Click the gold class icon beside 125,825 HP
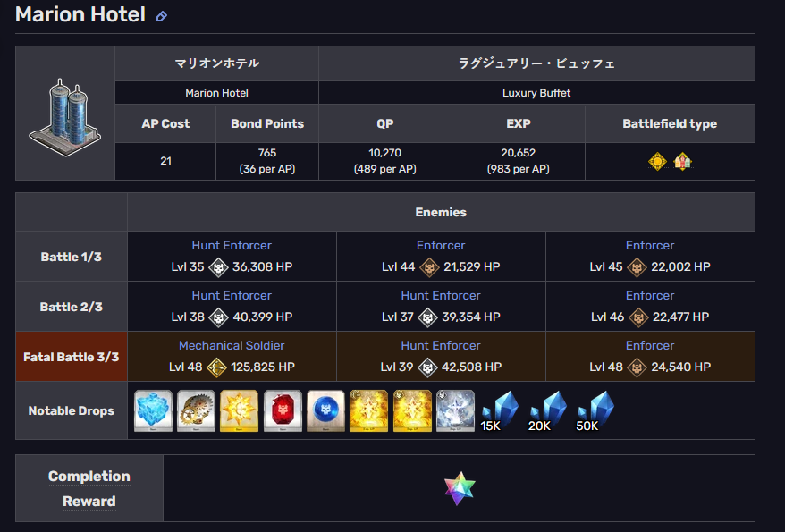The width and height of the screenshot is (785, 532). tap(216, 367)
